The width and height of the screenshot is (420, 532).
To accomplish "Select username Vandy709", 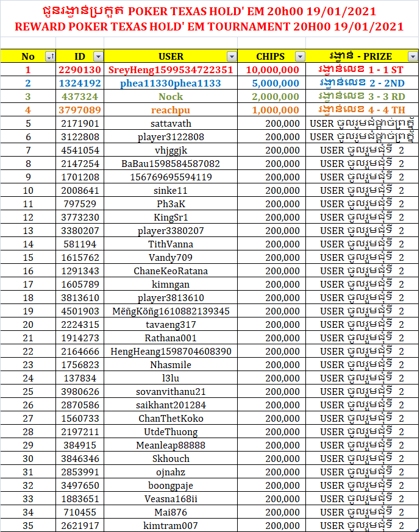I will [171, 258].
